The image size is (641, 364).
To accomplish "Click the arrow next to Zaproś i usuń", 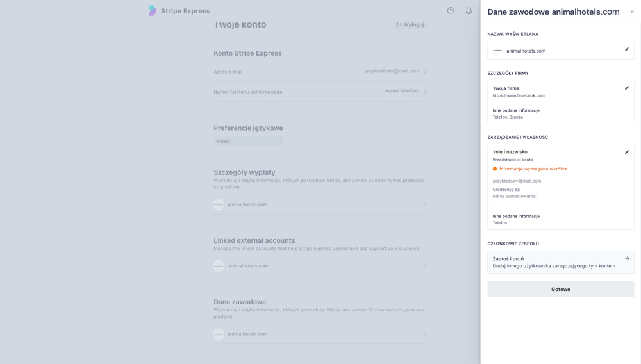I will [627, 258].
